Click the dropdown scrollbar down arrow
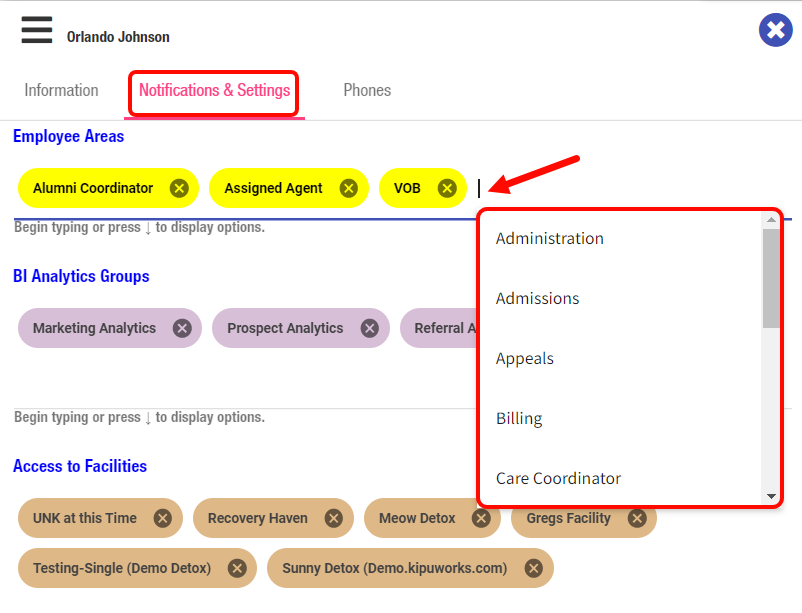 [771, 496]
